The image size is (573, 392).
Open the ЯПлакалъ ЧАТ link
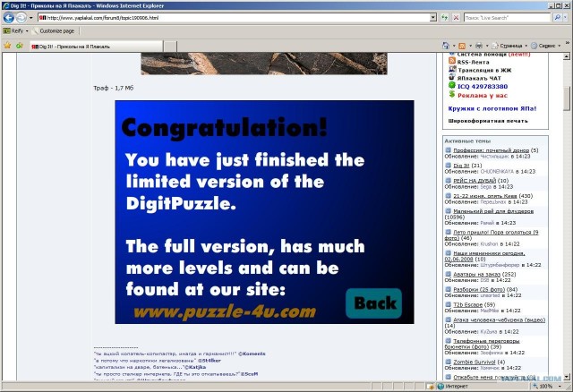point(479,78)
